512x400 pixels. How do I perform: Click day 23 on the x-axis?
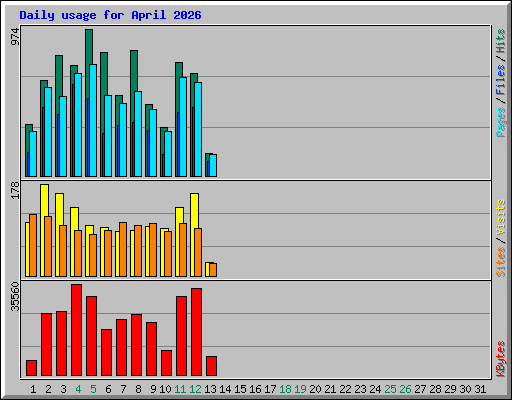pyautogui.click(x=360, y=389)
